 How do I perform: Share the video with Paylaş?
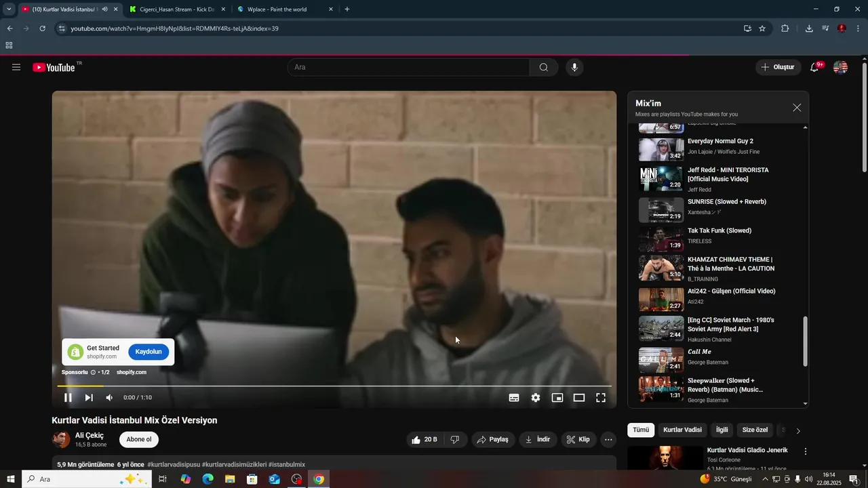click(493, 440)
